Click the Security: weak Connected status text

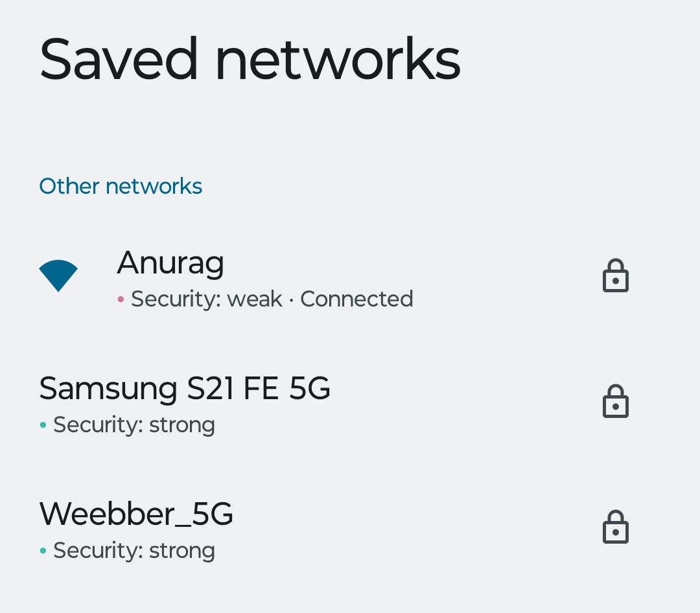click(x=272, y=299)
